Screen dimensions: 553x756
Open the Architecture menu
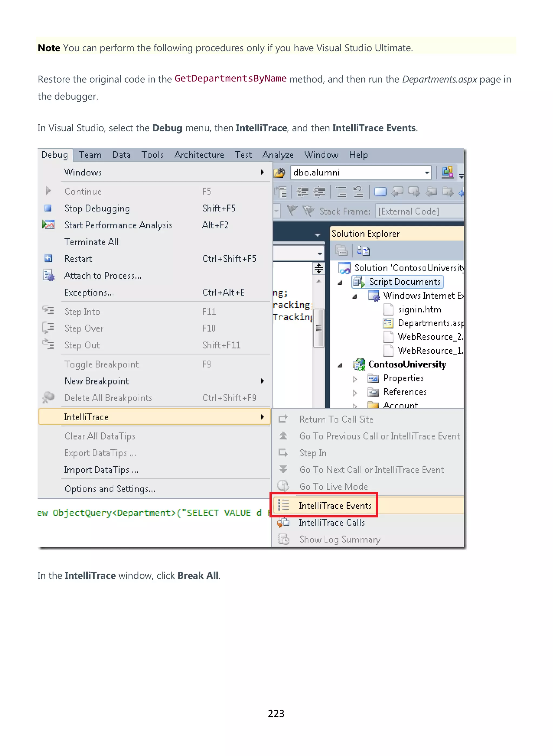[199, 155]
